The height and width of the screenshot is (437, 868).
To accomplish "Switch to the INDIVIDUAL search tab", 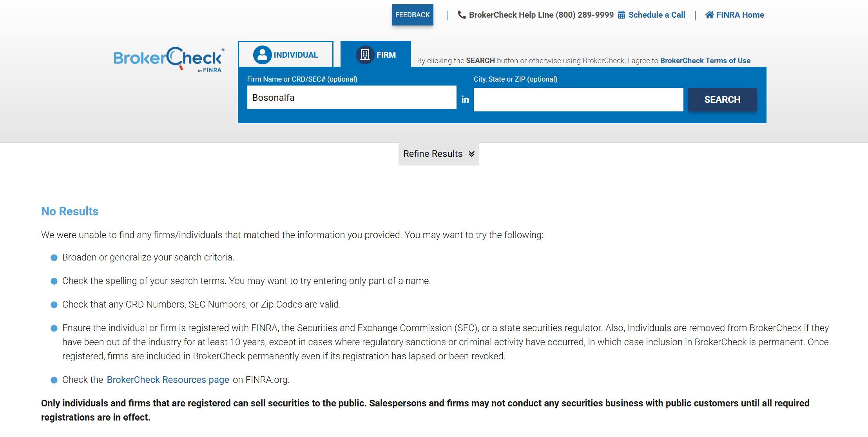I will [x=286, y=54].
